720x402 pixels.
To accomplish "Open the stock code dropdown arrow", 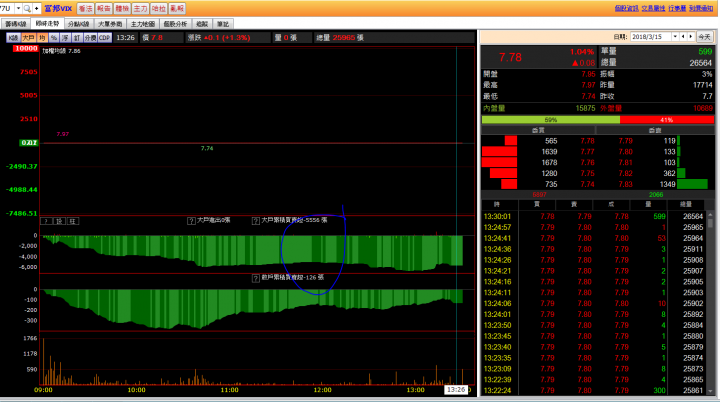I will coord(18,8).
